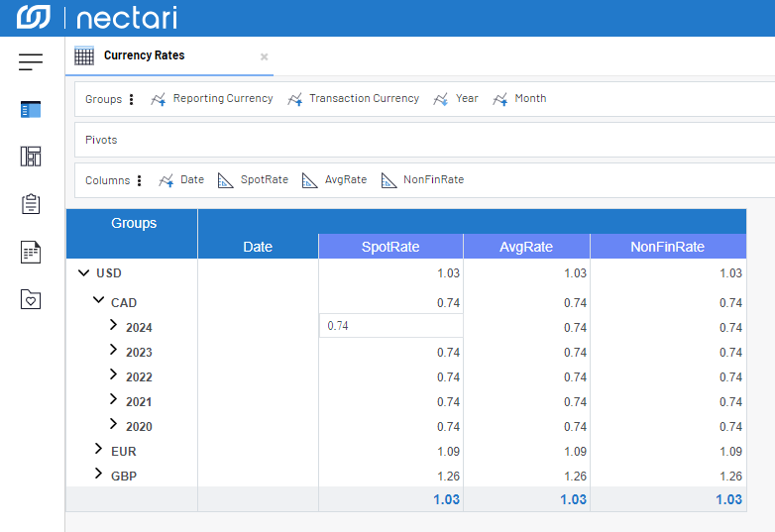Click the SpotRate input field for 2024
This screenshot has height=532, width=775.
click(x=390, y=326)
